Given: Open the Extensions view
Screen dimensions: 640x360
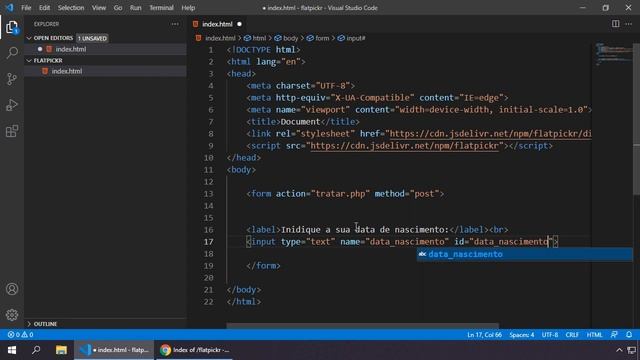Looking at the screenshot, I should [12, 131].
